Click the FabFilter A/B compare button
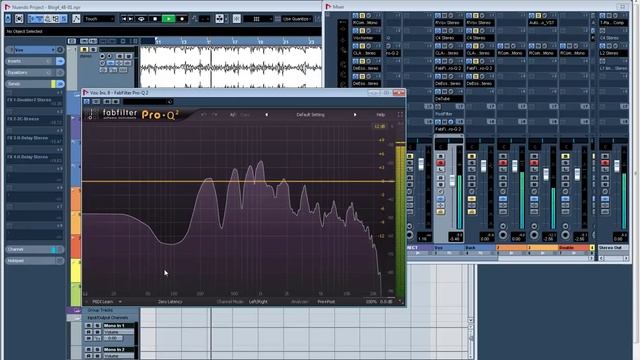This screenshot has height=360, width=640. [x=233, y=115]
